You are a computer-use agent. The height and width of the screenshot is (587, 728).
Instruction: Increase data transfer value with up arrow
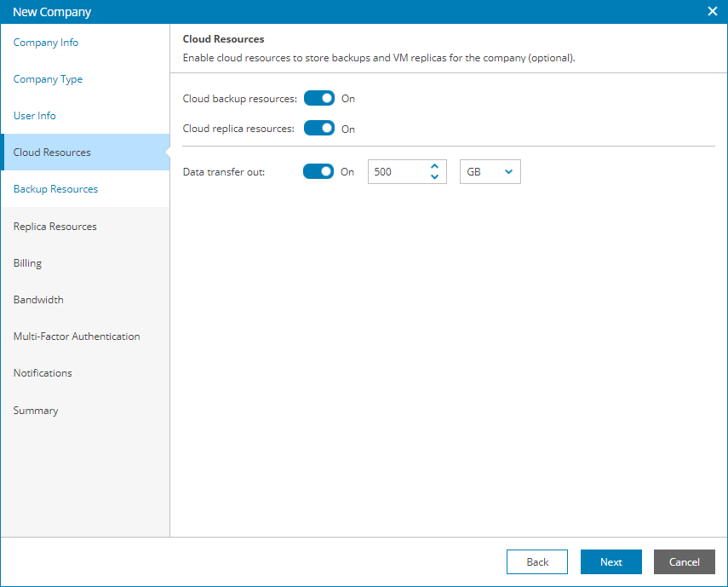[x=434, y=166]
